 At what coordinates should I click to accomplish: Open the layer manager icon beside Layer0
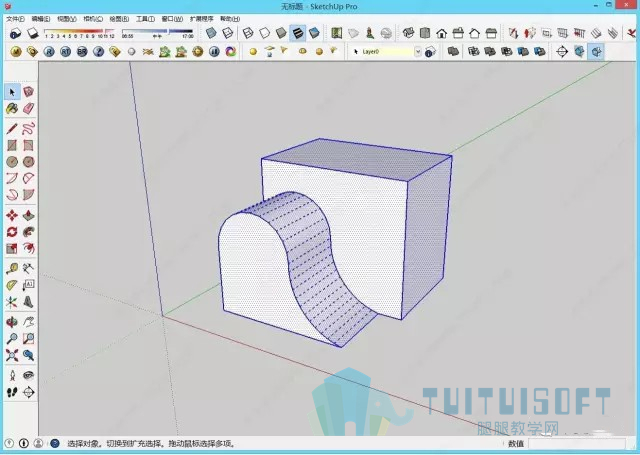tap(430, 52)
